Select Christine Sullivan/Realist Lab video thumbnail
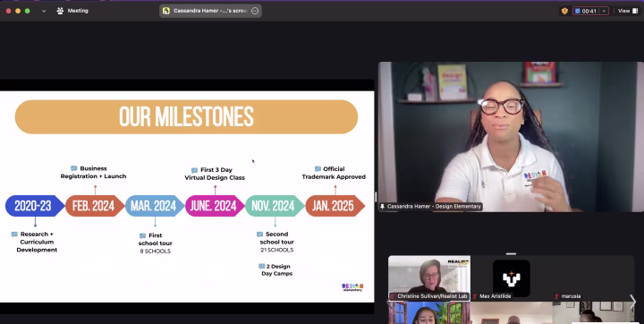644x324 pixels. pyautogui.click(x=429, y=278)
